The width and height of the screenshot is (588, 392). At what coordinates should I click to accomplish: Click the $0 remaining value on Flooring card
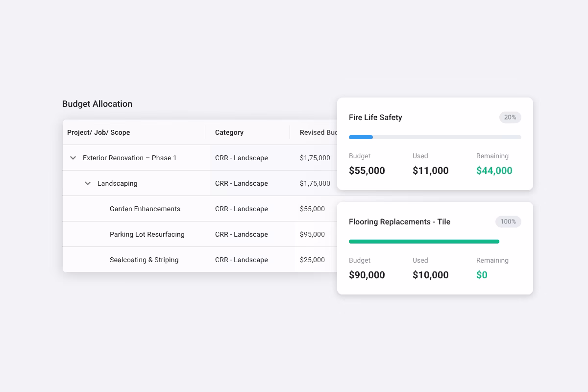tap(482, 274)
